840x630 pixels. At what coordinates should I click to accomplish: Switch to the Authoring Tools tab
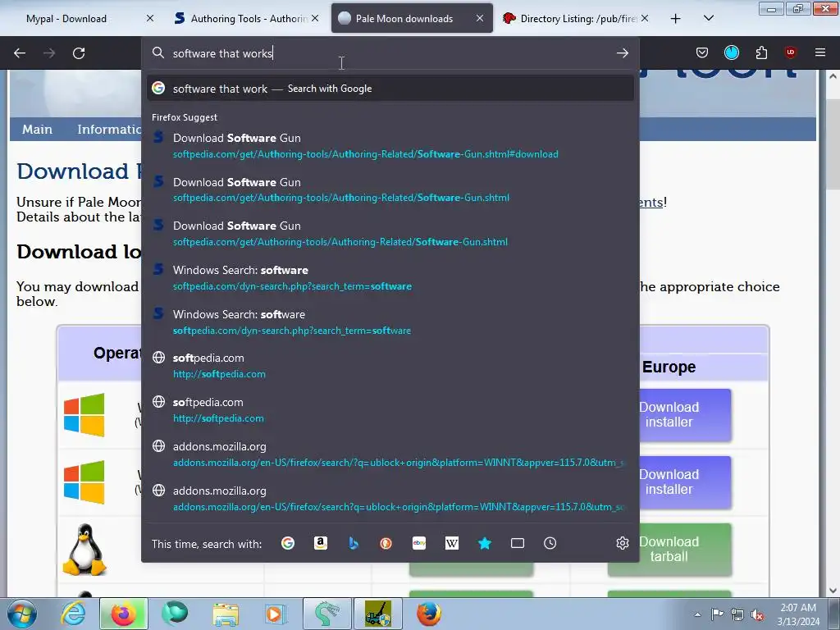(x=248, y=19)
